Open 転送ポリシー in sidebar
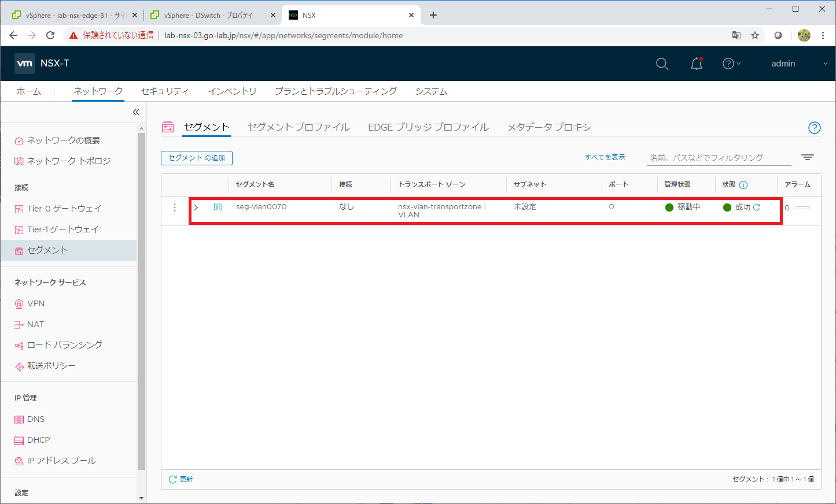The width and height of the screenshot is (836, 504). pyautogui.click(x=45, y=366)
